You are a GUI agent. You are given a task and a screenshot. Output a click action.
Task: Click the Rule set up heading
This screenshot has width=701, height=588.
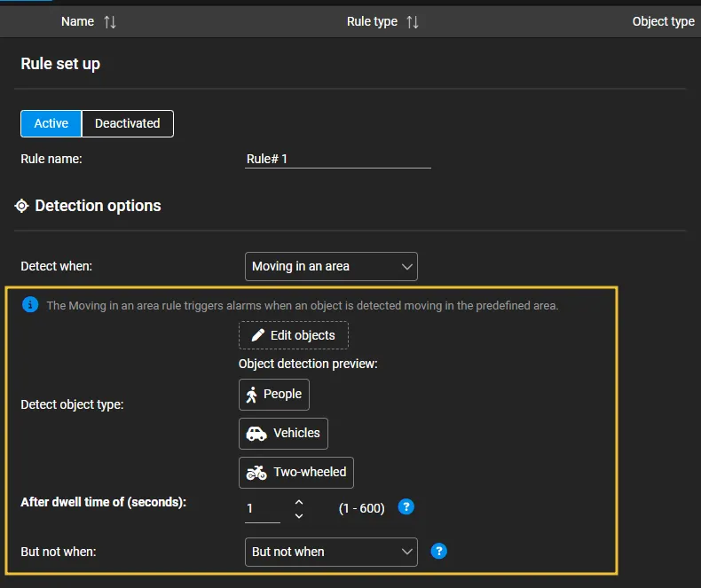(x=60, y=64)
